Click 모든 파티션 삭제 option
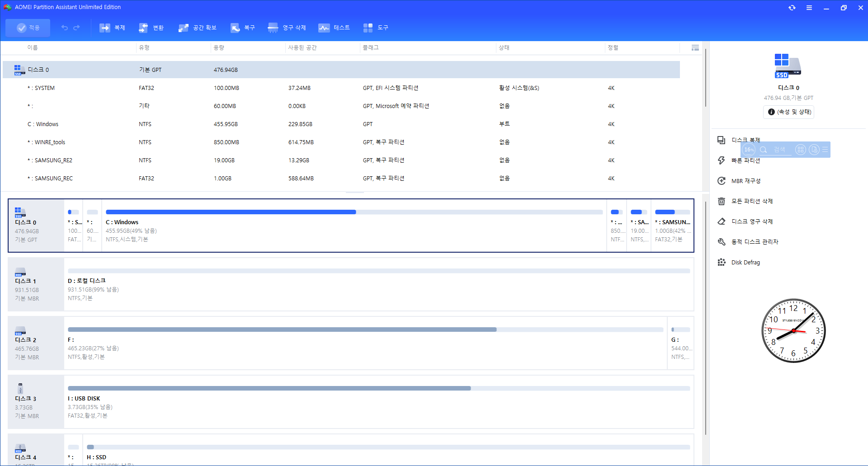The image size is (868, 466). coord(752,201)
